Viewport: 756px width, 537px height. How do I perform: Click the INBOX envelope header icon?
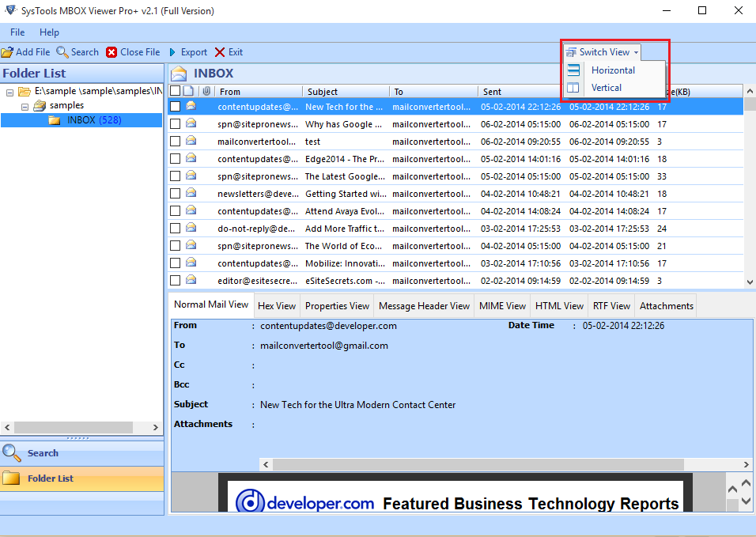coord(179,74)
